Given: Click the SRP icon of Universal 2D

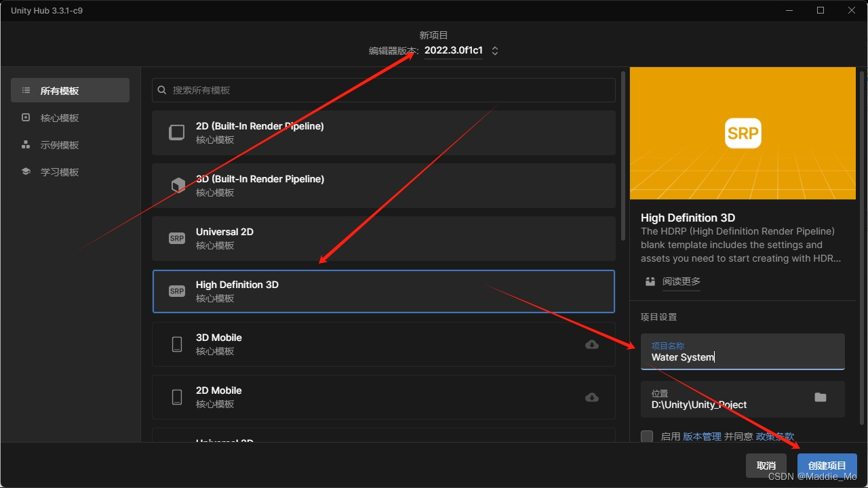Looking at the screenshot, I should pos(177,239).
